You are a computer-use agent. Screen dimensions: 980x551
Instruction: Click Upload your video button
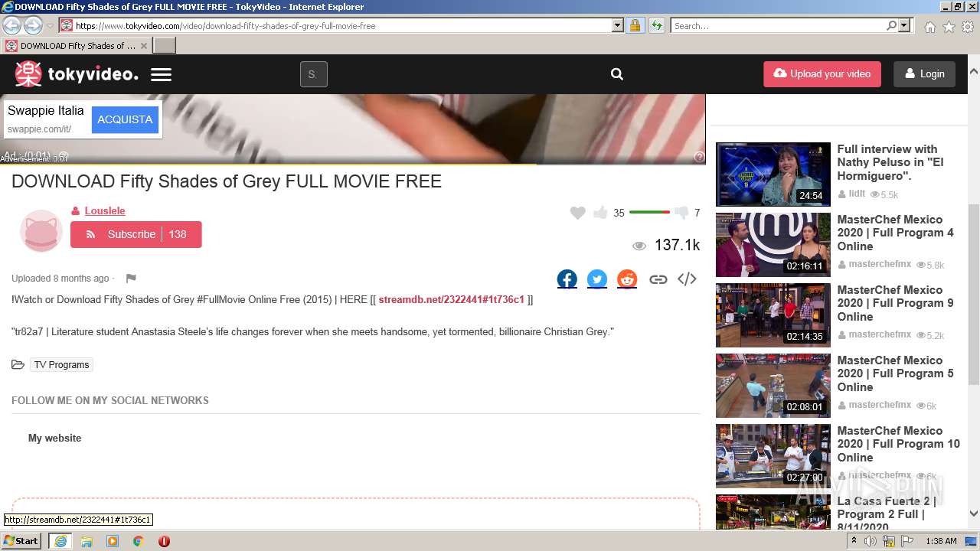point(822,74)
